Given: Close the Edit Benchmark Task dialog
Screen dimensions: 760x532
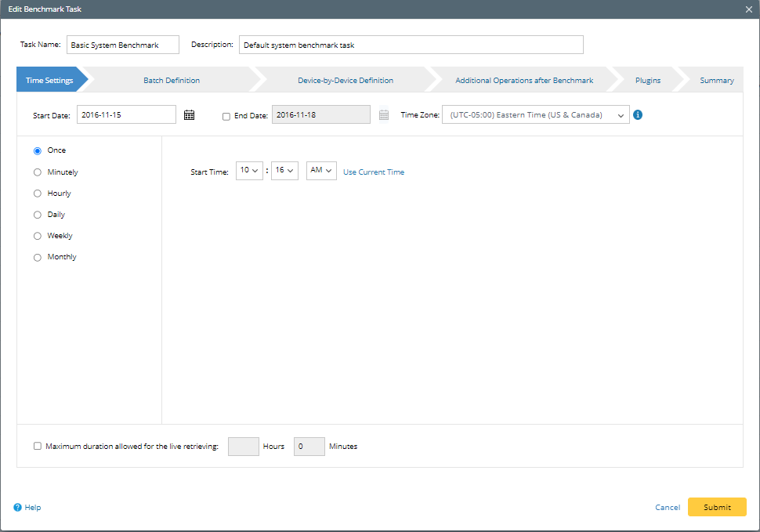Looking at the screenshot, I should click(749, 9).
